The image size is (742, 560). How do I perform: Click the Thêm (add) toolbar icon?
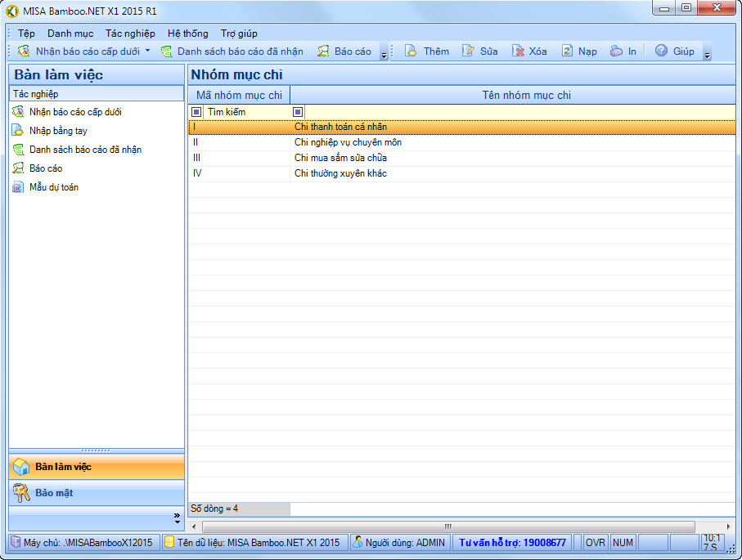411,51
